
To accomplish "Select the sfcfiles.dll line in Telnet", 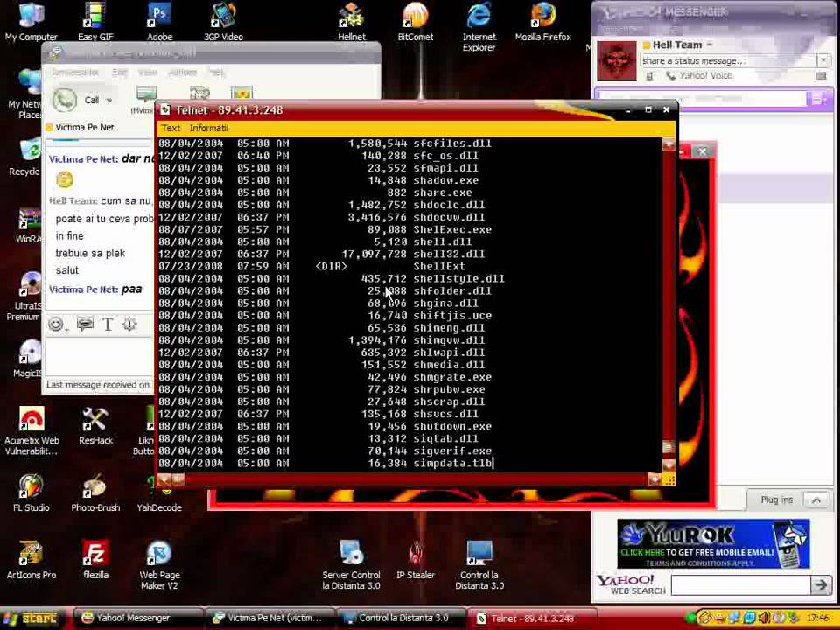I will pyautogui.click(x=325, y=143).
